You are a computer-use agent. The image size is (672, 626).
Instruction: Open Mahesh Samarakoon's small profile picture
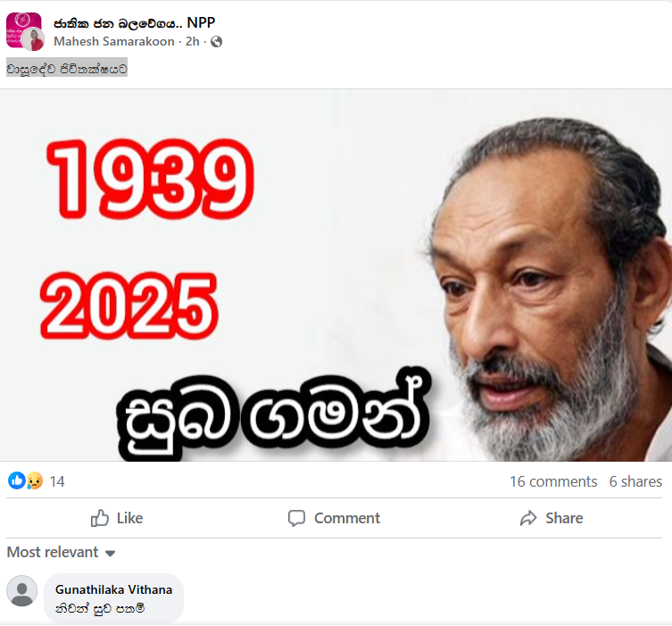pos(33,39)
